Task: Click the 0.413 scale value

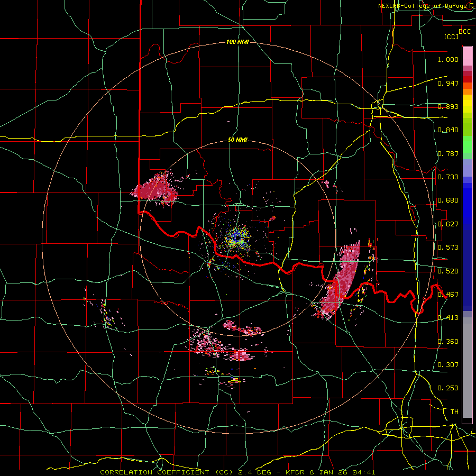Action: (448, 318)
